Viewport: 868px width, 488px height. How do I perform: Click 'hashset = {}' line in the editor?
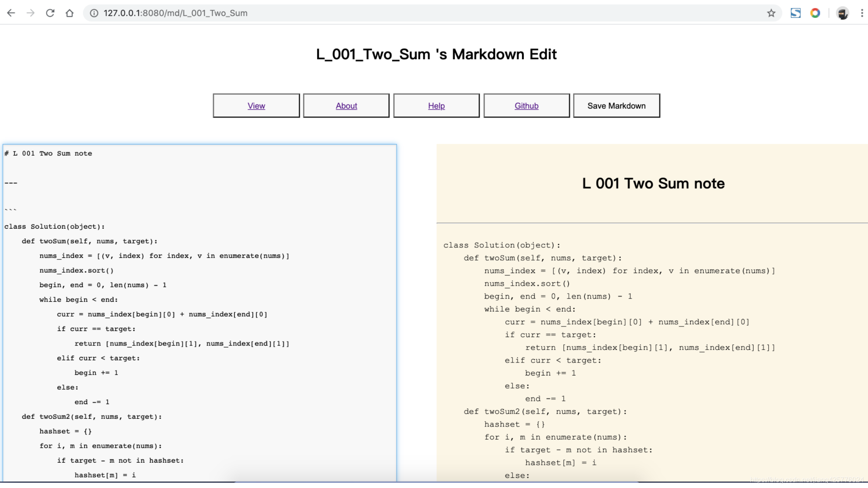click(x=66, y=431)
